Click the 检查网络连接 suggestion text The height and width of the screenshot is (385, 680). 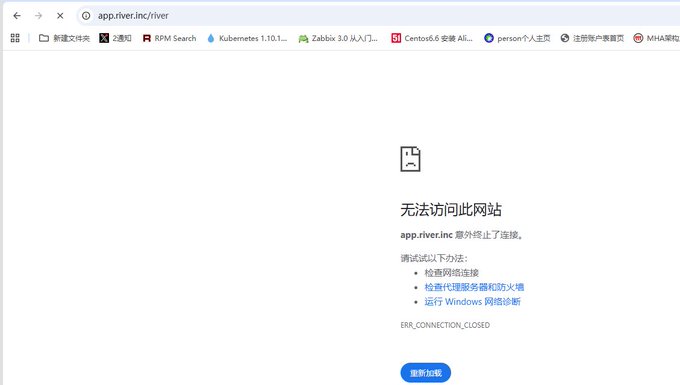[451, 273]
